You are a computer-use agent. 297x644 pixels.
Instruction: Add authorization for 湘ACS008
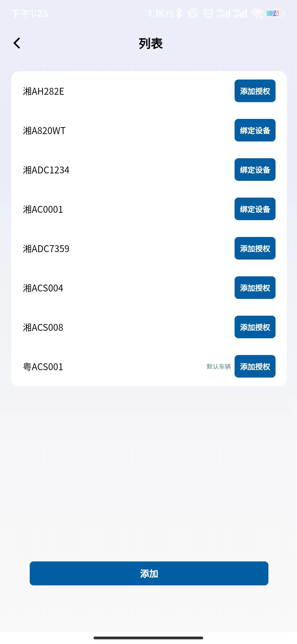255,327
